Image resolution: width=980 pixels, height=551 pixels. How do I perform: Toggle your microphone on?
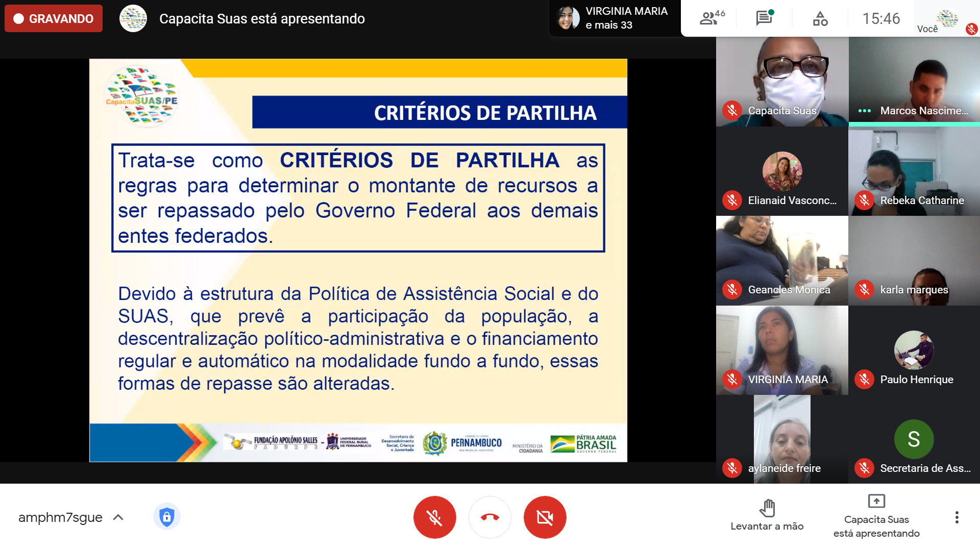[434, 517]
